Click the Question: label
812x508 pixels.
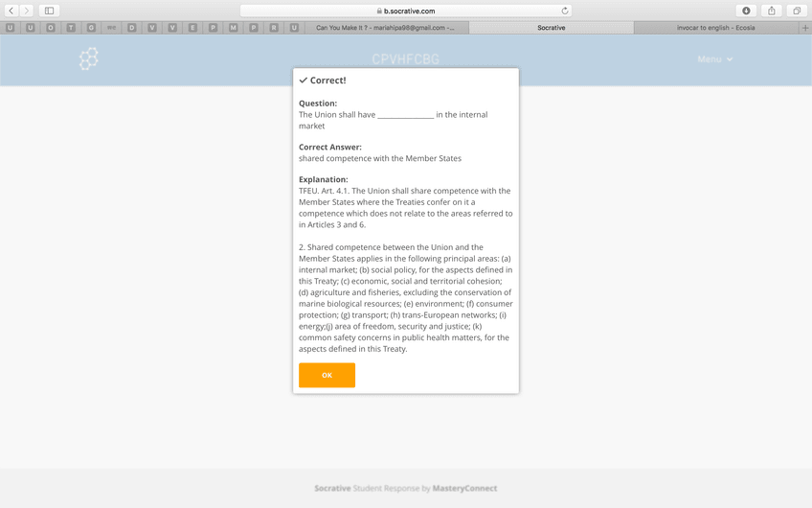(x=318, y=104)
